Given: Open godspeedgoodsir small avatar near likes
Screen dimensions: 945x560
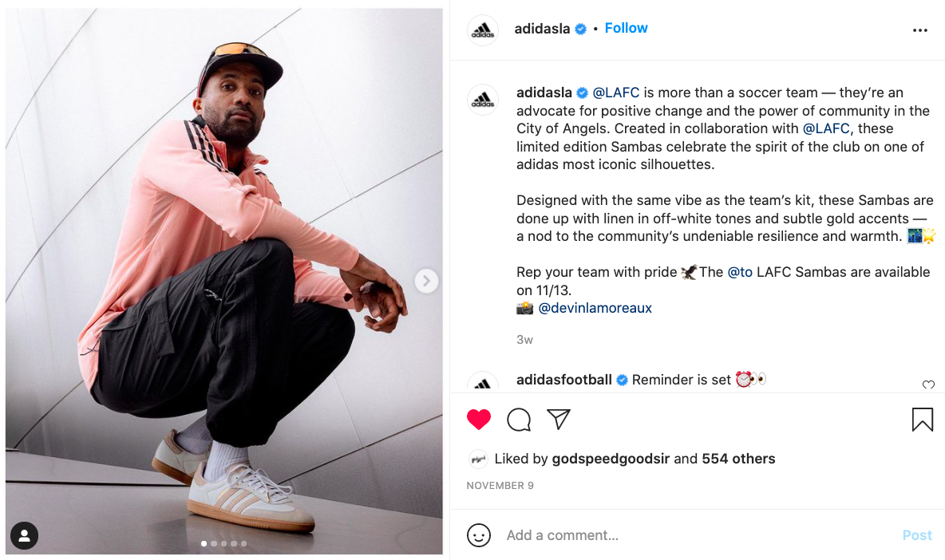Looking at the screenshot, I should click(x=478, y=459).
